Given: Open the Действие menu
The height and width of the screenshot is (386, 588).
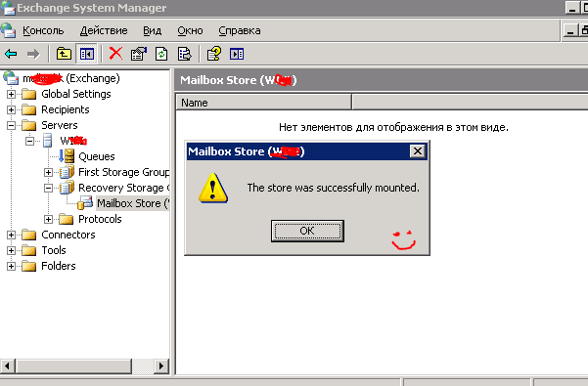Looking at the screenshot, I should tap(104, 30).
